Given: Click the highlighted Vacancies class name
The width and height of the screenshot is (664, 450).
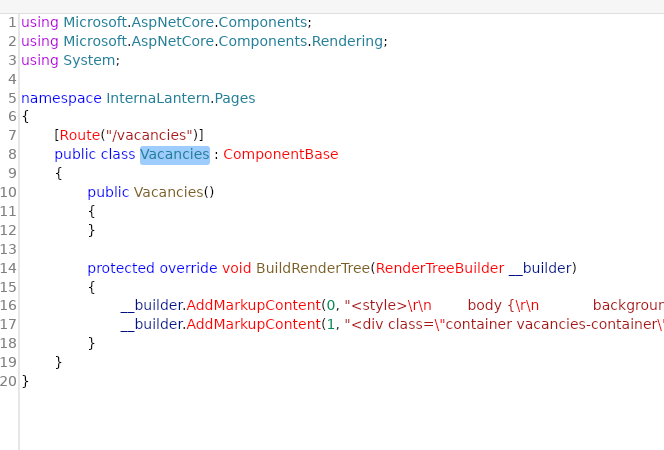Looking at the screenshot, I should (175, 154).
